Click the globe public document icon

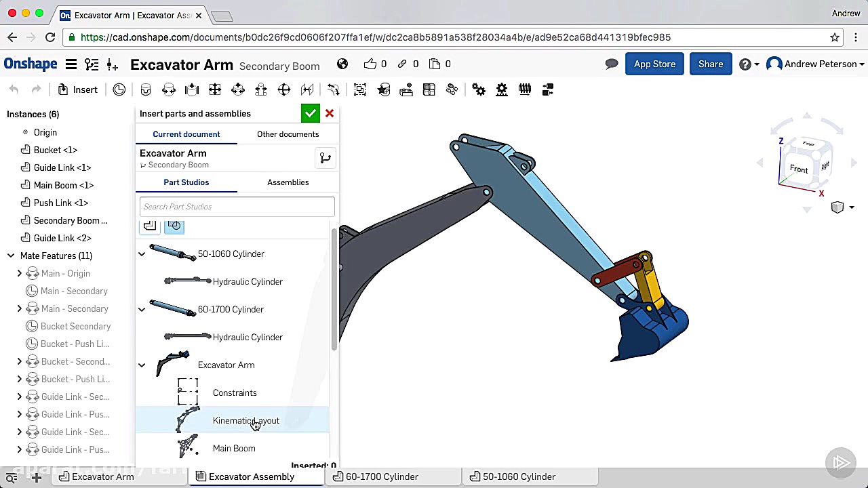342,64
